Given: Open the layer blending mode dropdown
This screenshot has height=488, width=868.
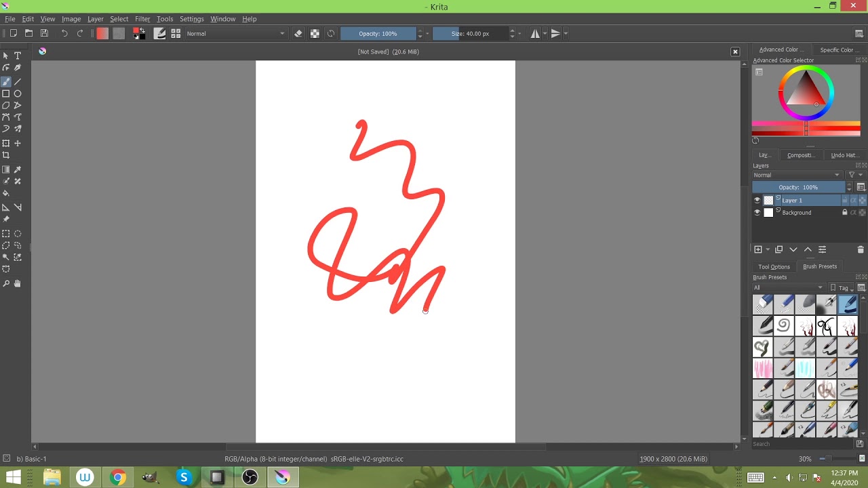Looking at the screenshot, I should [797, 175].
